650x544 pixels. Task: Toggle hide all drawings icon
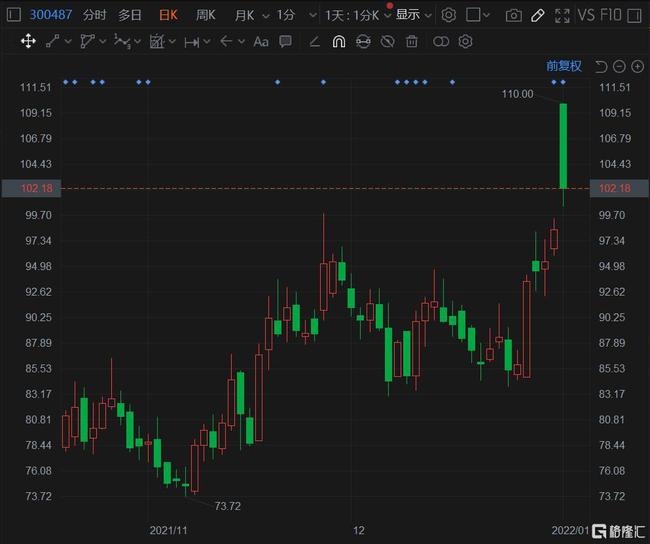(387, 41)
